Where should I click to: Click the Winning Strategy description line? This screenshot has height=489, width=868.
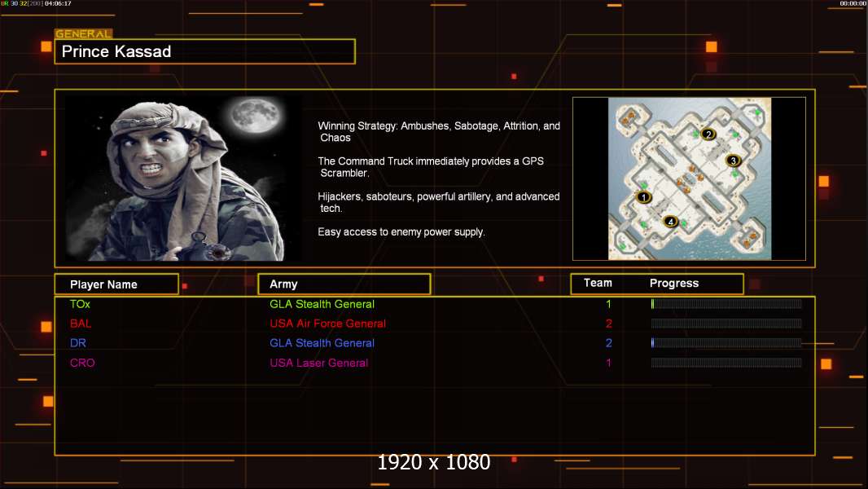[439, 132]
